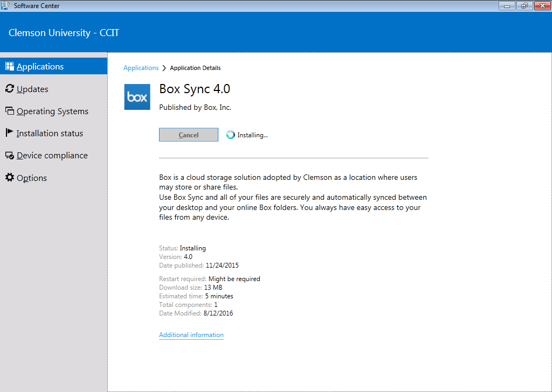Screen dimensions: 552x392
Task: Click the 'Software Center' window title
Action: pos(37,5)
